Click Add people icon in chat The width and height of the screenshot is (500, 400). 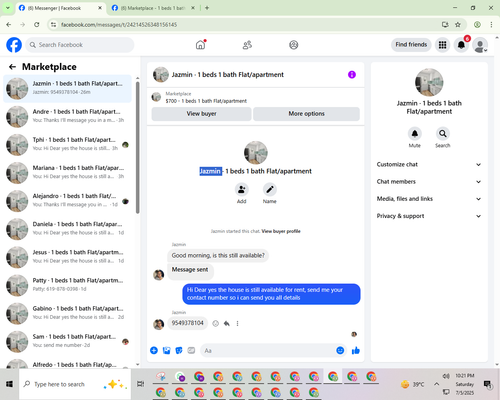[241, 190]
